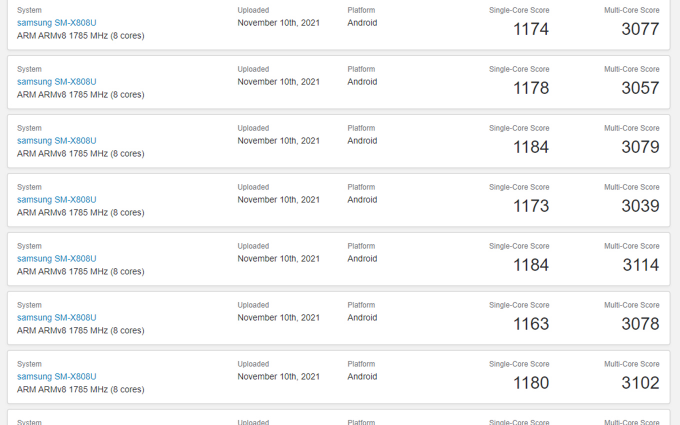
Task: Click the single-core score 1163
Action: [531, 324]
